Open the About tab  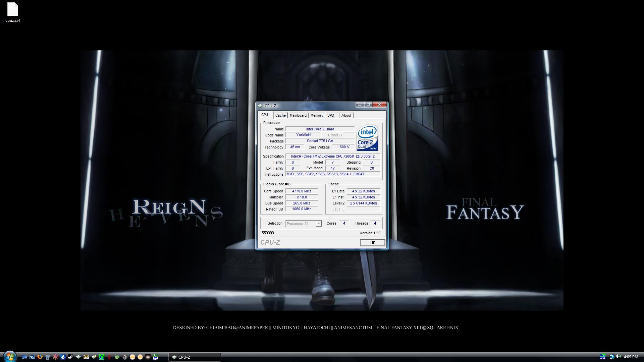[346, 115]
